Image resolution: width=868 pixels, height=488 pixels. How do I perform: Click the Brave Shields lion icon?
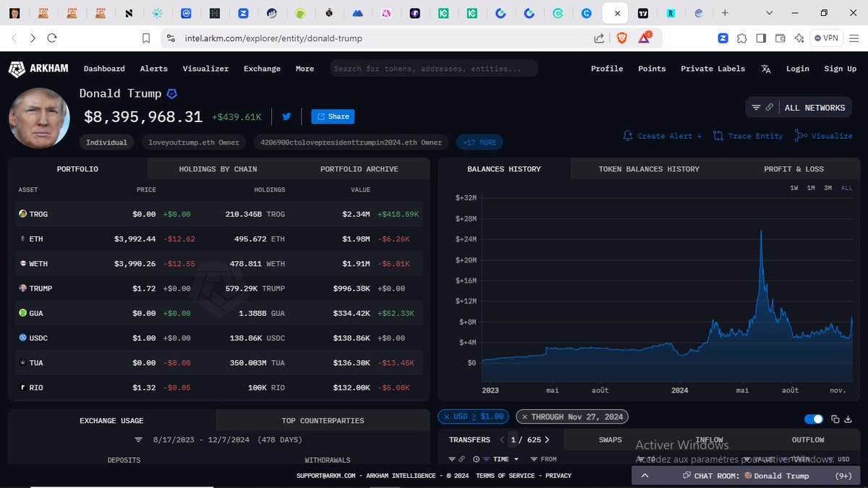pos(621,38)
